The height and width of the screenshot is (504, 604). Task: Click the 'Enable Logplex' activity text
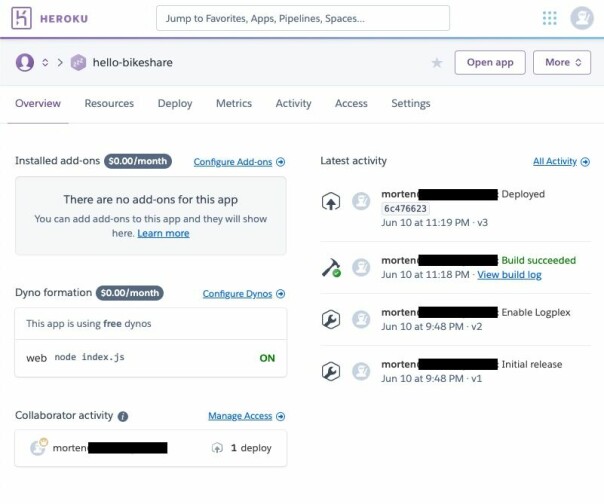point(536,312)
